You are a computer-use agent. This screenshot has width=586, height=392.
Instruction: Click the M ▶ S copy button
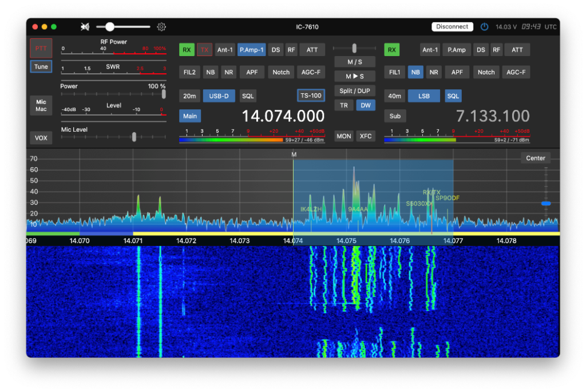pos(355,76)
